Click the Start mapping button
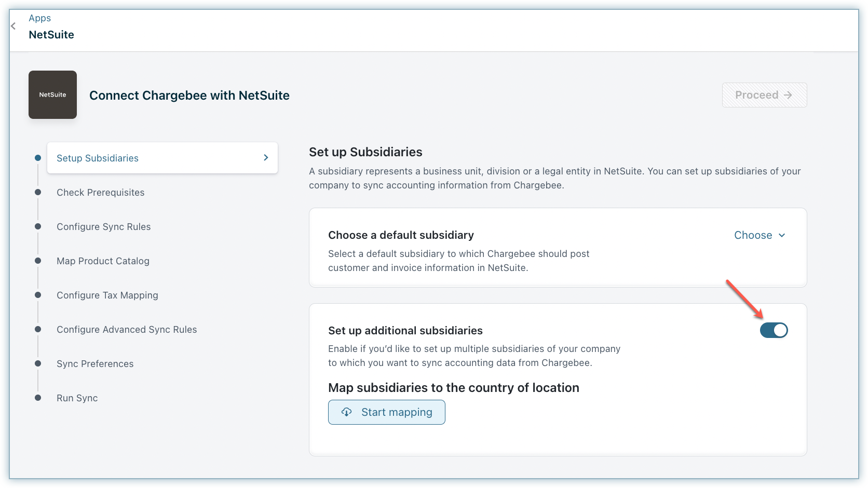The height and width of the screenshot is (488, 868). point(387,412)
